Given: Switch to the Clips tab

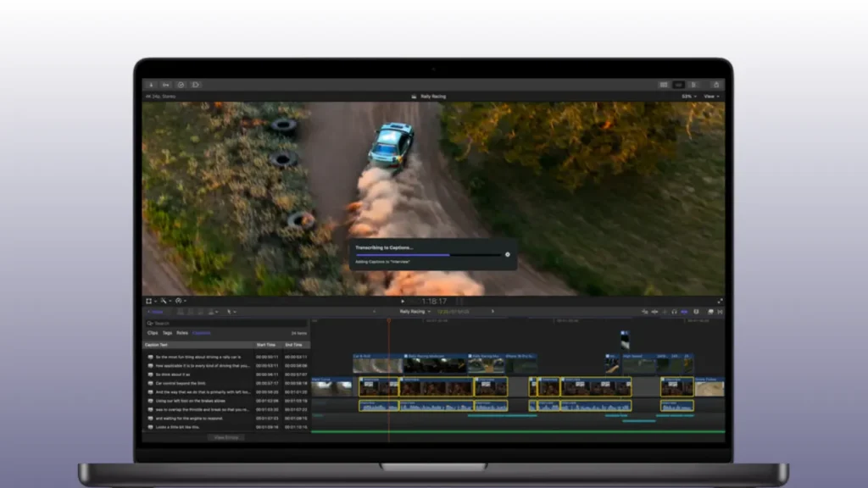Looking at the screenshot, I should coord(153,333).
